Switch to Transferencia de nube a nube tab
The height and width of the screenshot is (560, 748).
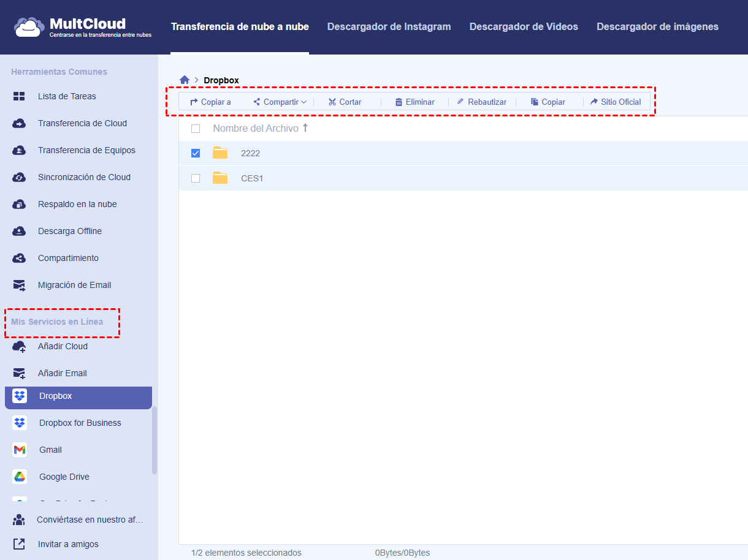pyautogui.click(x=240, y=26)
